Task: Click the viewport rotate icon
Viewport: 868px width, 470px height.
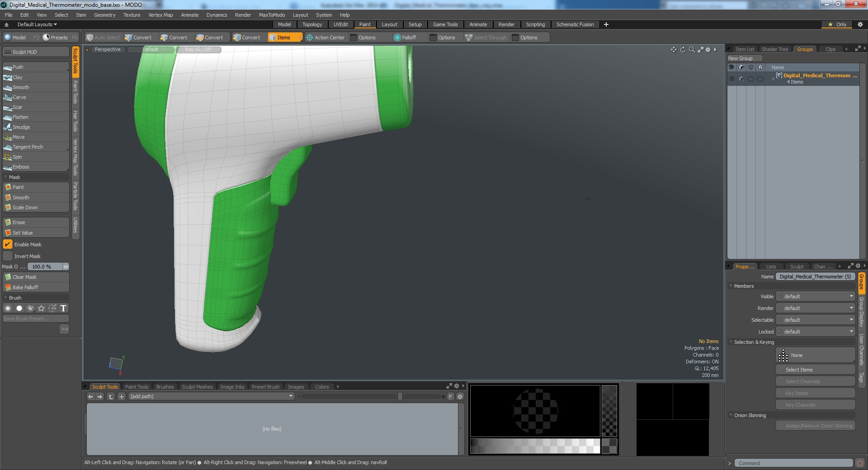Action: 683,50
